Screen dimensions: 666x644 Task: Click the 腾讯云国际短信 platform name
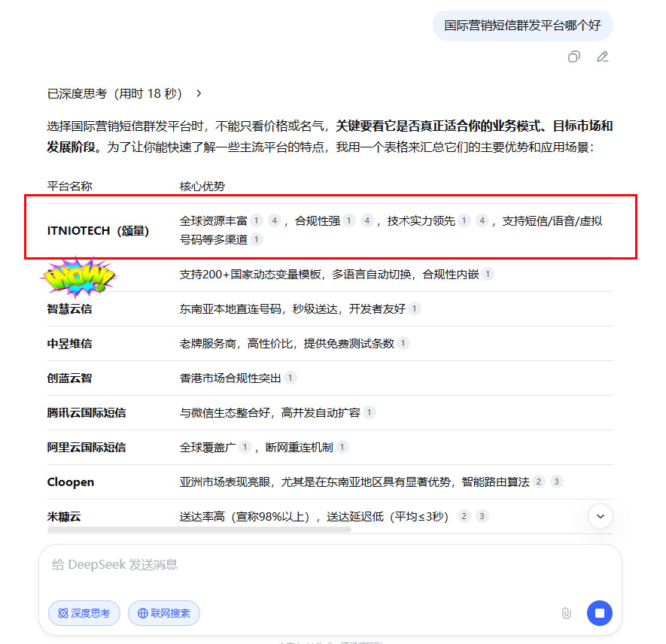[x=87, y=412]
